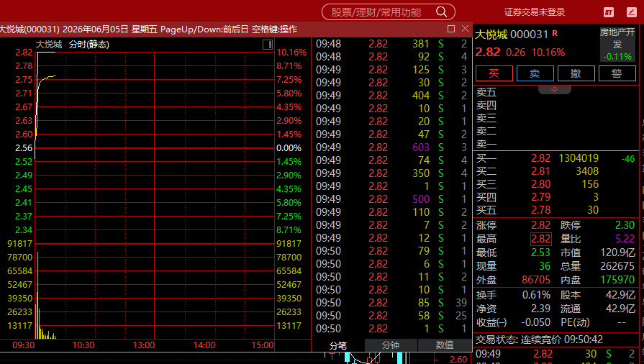Close the 大悦城 intraday window
The width and height of the screenshot is (644, 364).
(465, 29)
